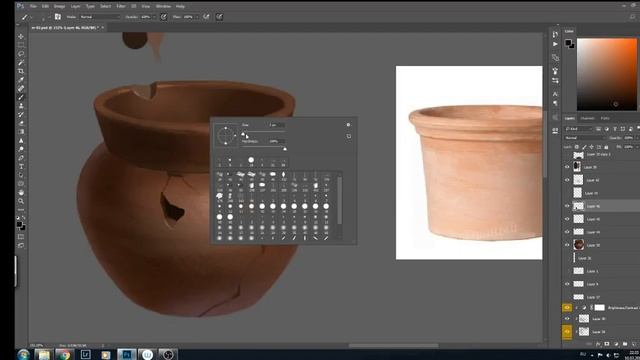
Task: Open the Brush tool preset picker
Action: (x=26, y=17)
